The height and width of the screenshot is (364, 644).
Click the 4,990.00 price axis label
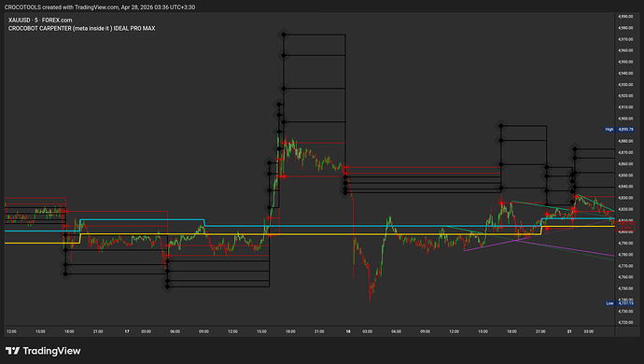(x=625, y=17)
